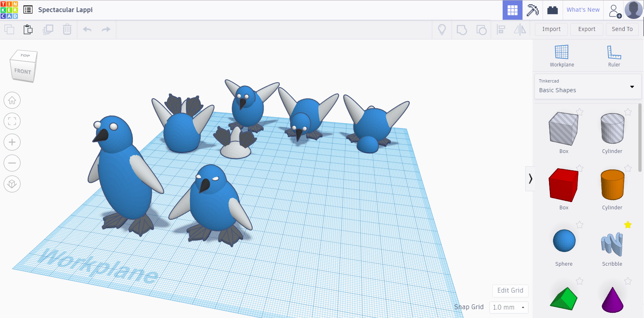Click the Mirror flip tool
The width and height of the screenshot is (644, 318).
(x=520, y=29)
